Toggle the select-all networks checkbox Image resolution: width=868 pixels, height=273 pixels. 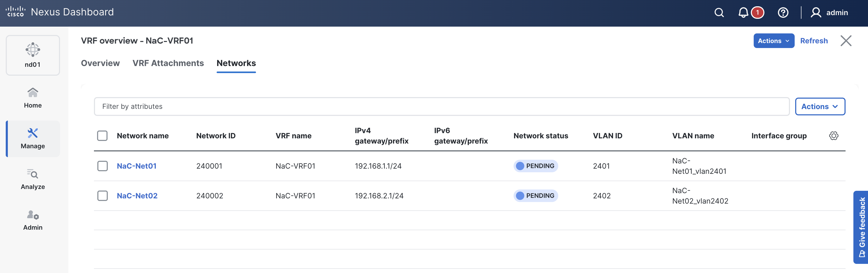[103, 136]
